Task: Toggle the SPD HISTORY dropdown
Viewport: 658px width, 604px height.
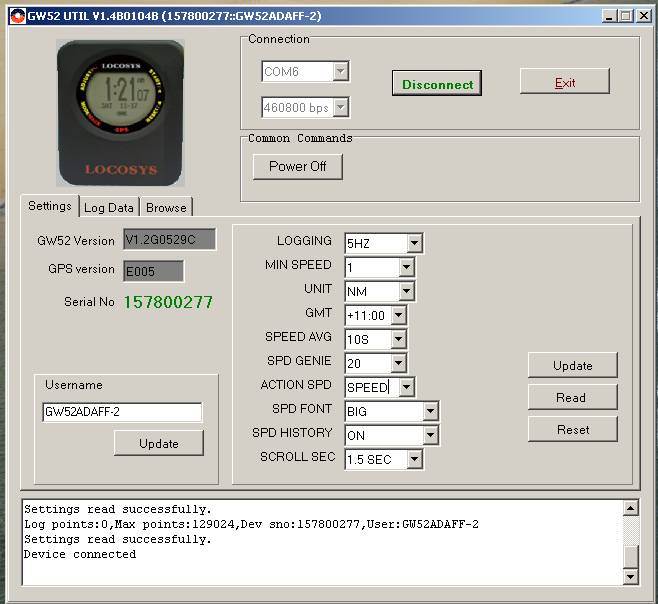Action: (x=430, y=435)
